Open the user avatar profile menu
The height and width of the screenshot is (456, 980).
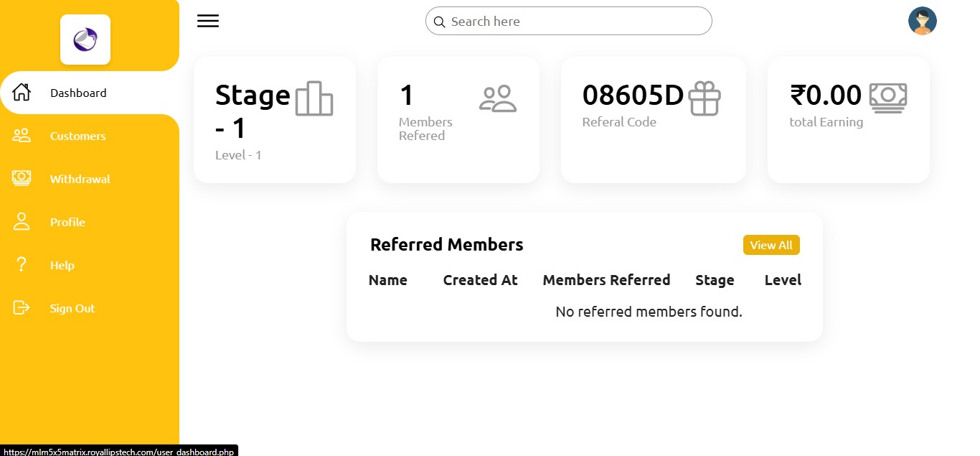coord(922,22)
